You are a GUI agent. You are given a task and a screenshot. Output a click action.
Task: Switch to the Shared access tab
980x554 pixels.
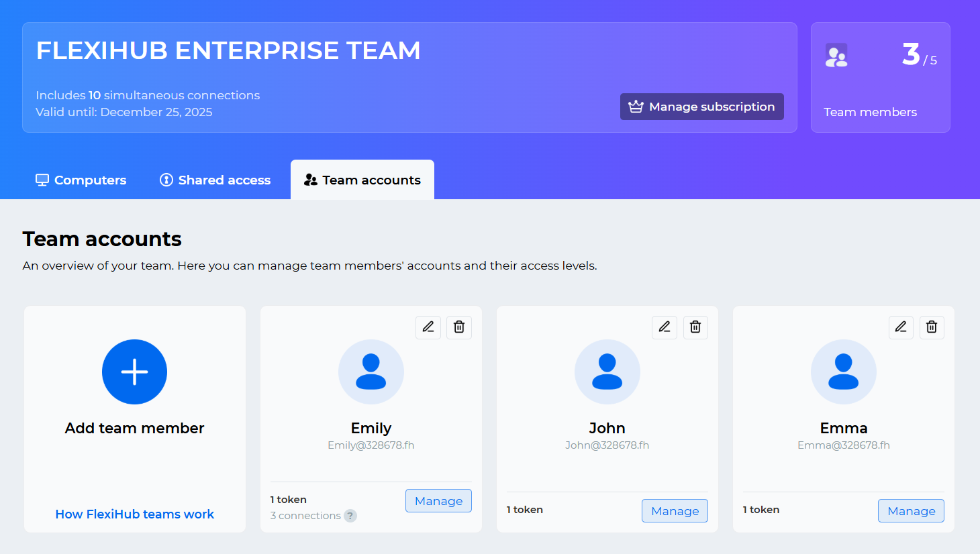(x=215, y=180)
